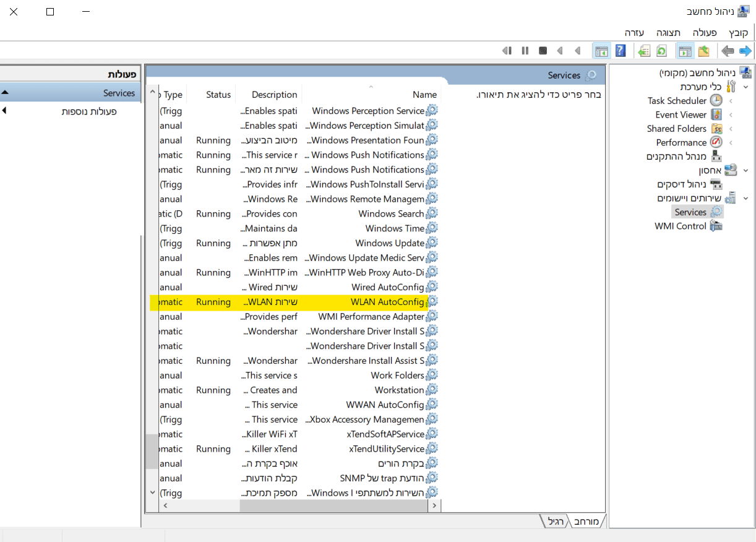Screen dimensions: 756x542
Task: Click the horizontal scrollbar left arrow
Action: click(x=165, y=505)
